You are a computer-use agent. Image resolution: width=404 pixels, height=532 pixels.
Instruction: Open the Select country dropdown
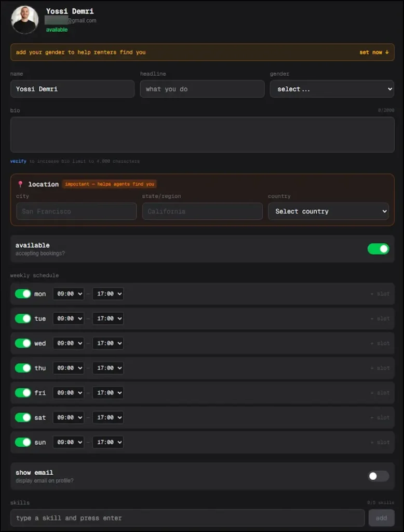(x=328, y=211)
